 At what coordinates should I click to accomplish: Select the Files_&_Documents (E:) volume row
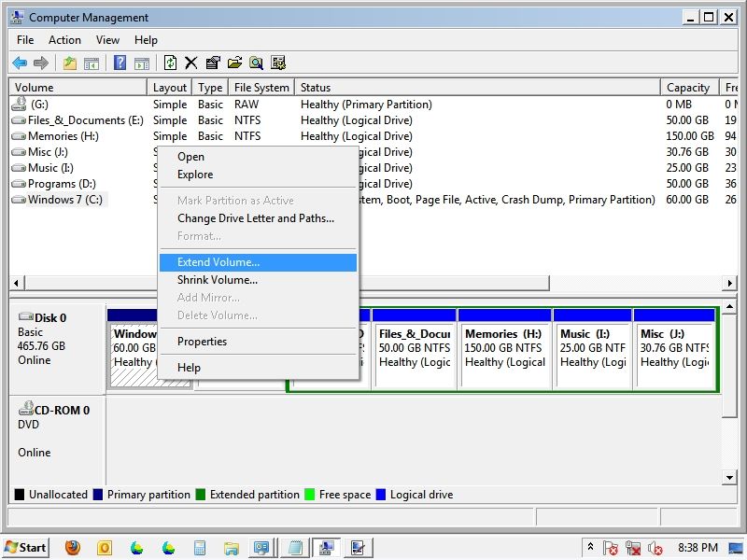point(84,120)
